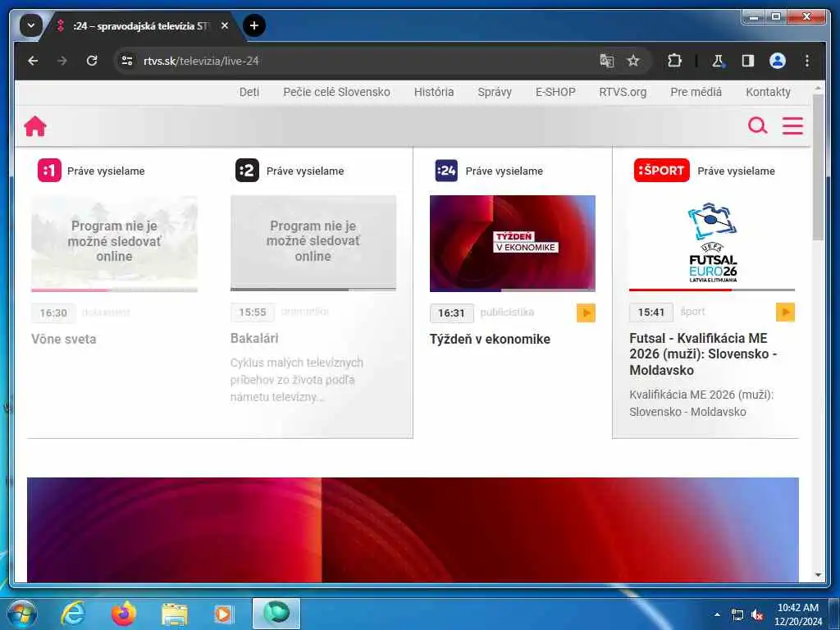840x630 pixels.
Task: Click the 16:31 time badge
Action: click(452, 313)
